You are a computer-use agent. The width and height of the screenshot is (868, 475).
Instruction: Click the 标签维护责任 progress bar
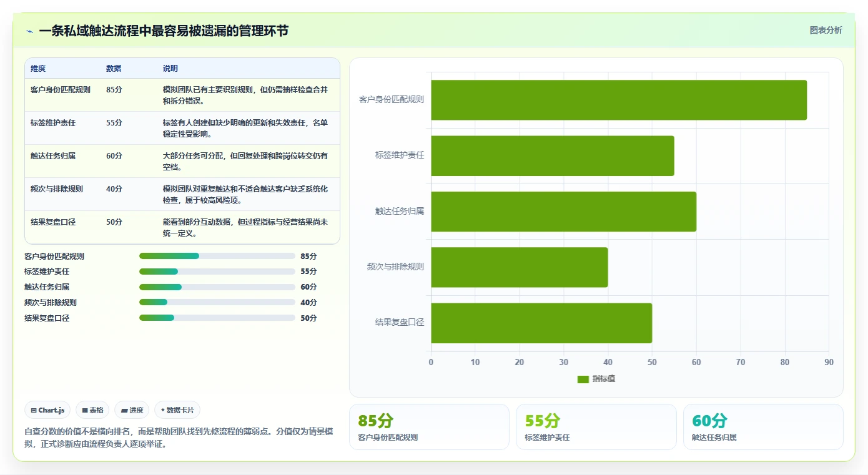pyautogui.click(x=217, y=272)
